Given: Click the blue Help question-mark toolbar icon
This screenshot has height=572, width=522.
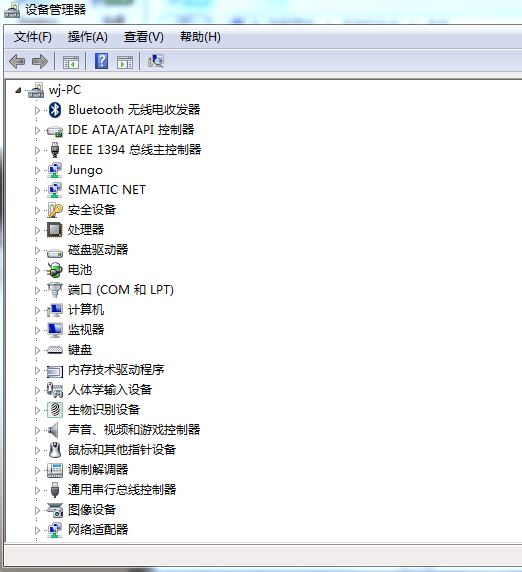Looking at the screenshot, I should pyautogui.click(x=101, y=61).
